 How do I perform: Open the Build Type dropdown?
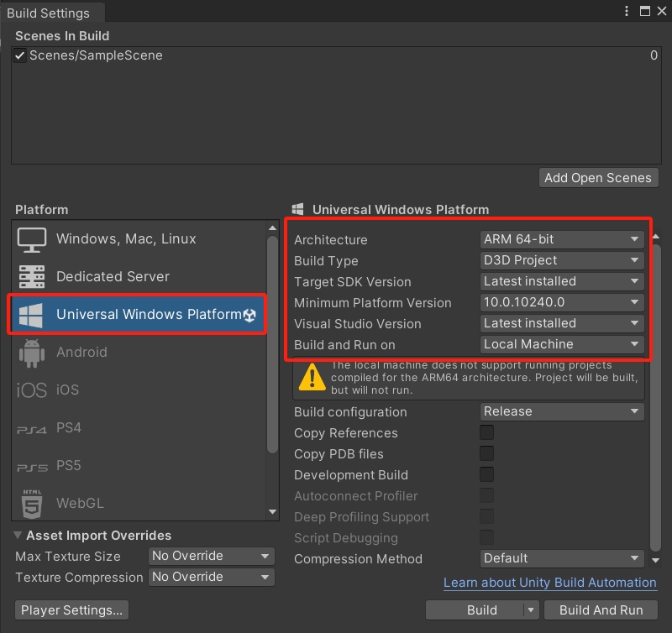(562, 261)
